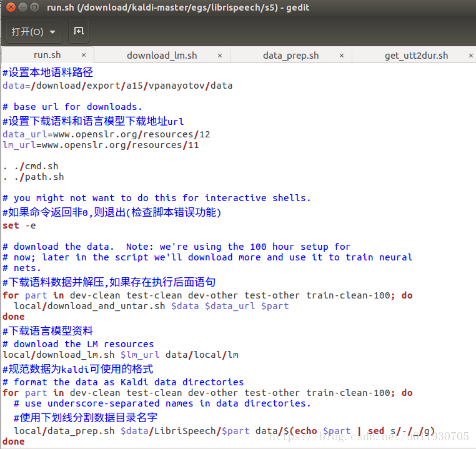Click the '# now; later in the script' comment
Viewport: 476px width, 449px height.
tap(207, 257)
